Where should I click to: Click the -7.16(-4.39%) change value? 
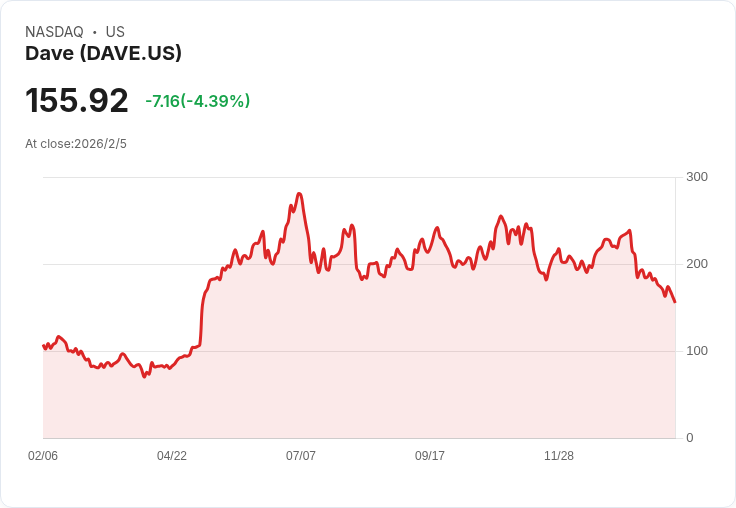tap(198, 101)
